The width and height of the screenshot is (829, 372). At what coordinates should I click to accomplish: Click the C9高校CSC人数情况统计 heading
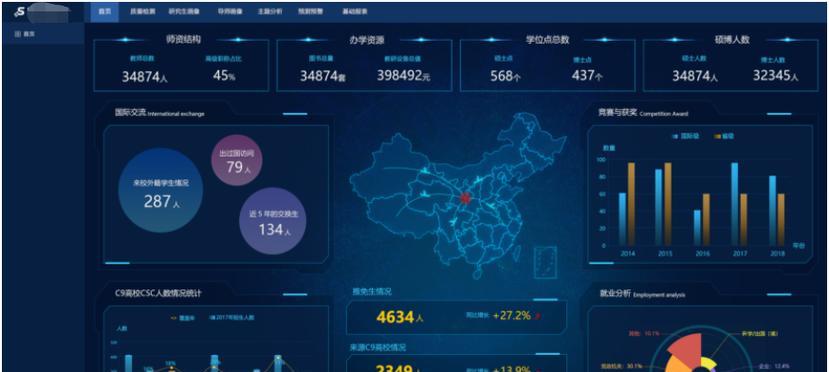158,293
